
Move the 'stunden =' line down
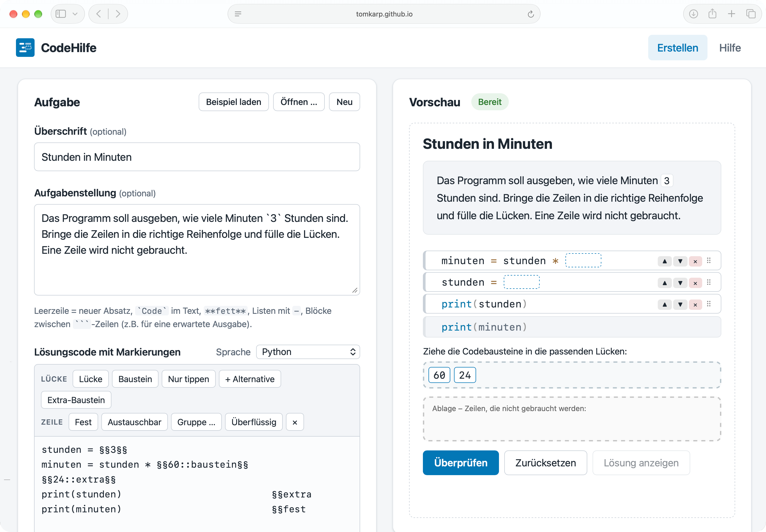coord(680,283)
